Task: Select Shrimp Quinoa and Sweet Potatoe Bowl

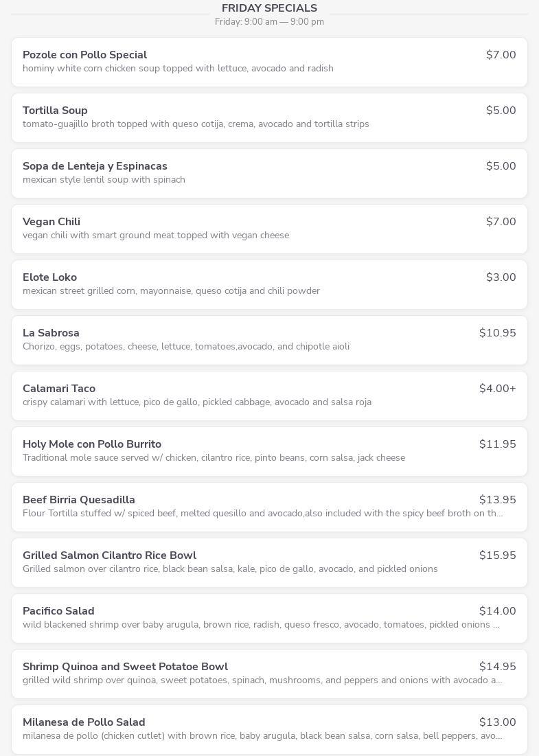Action: pos(125,667)
